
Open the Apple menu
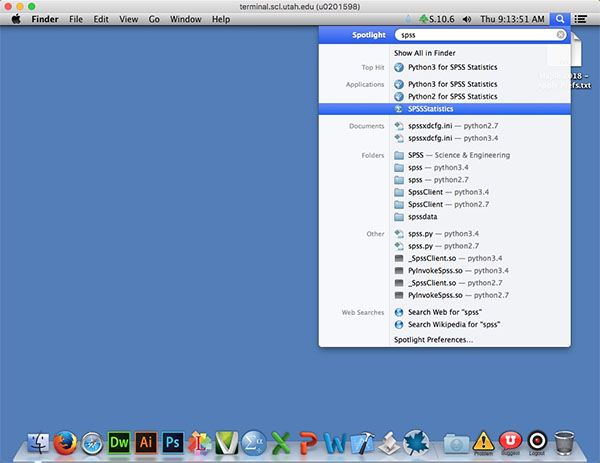point(16,19)
